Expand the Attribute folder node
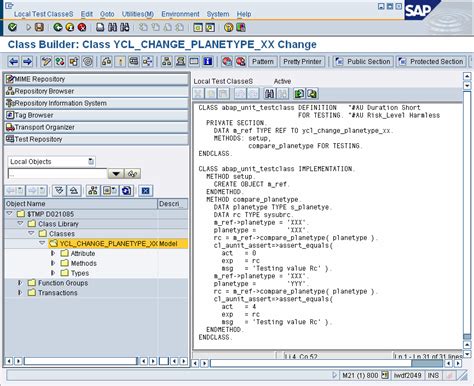 point(53,253)
